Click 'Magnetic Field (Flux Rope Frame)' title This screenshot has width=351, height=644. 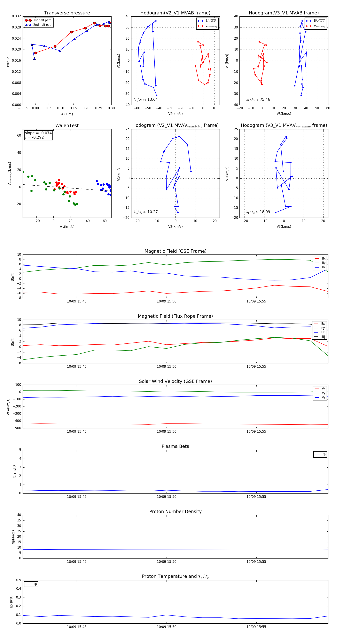click(x=175, y=316)
